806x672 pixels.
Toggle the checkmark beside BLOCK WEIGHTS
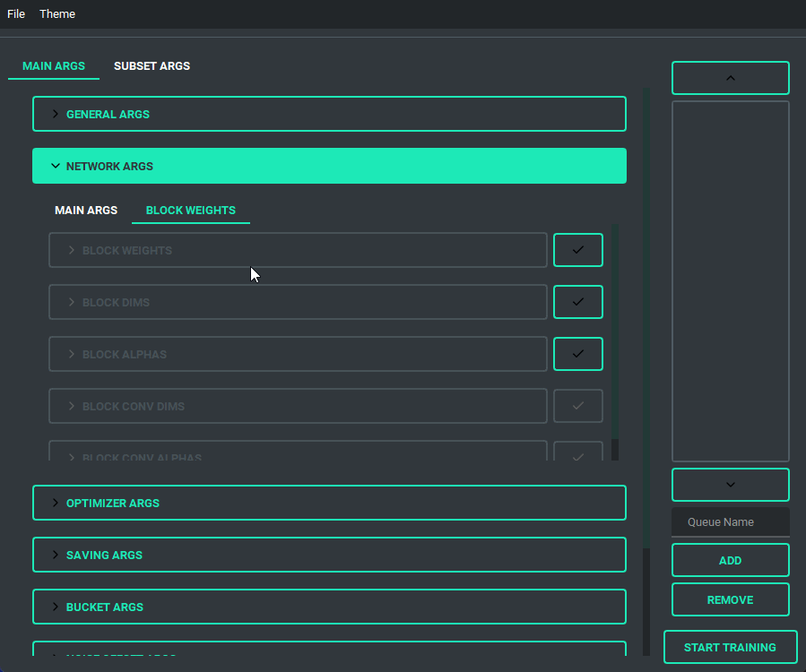click(577, 250)
